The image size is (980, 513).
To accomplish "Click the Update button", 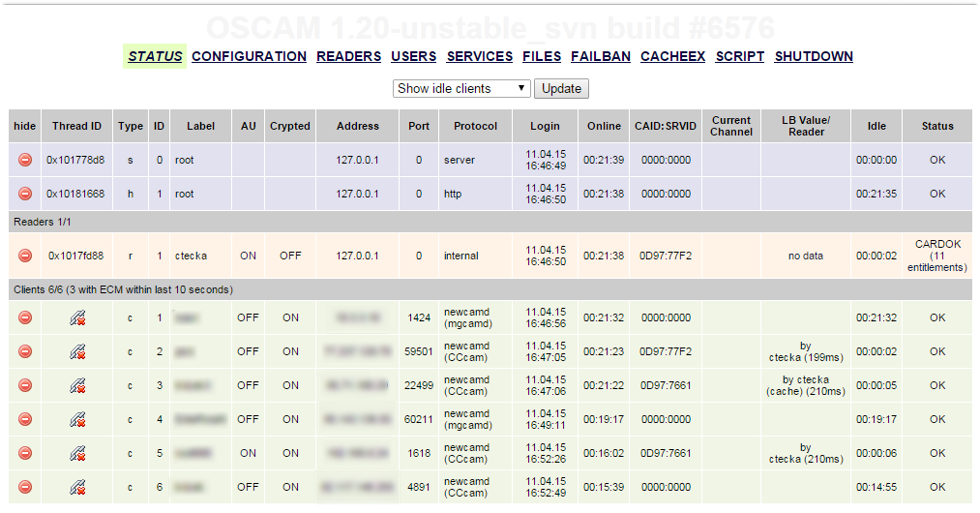I will click(x=561, y=88).
